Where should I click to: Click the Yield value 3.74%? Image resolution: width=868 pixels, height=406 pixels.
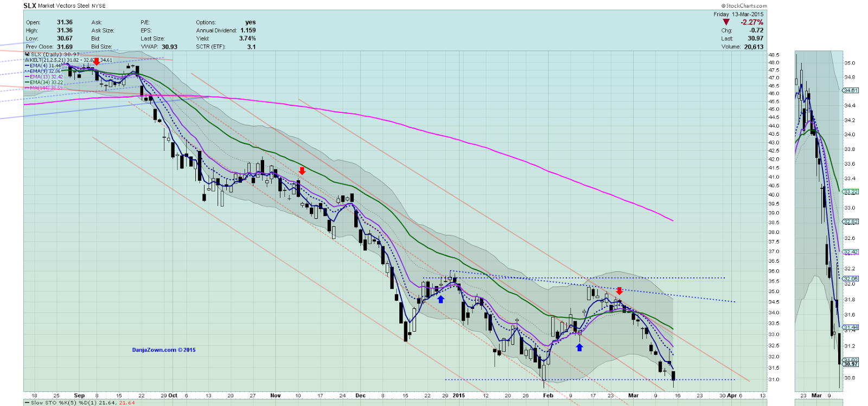pos(247,39)
